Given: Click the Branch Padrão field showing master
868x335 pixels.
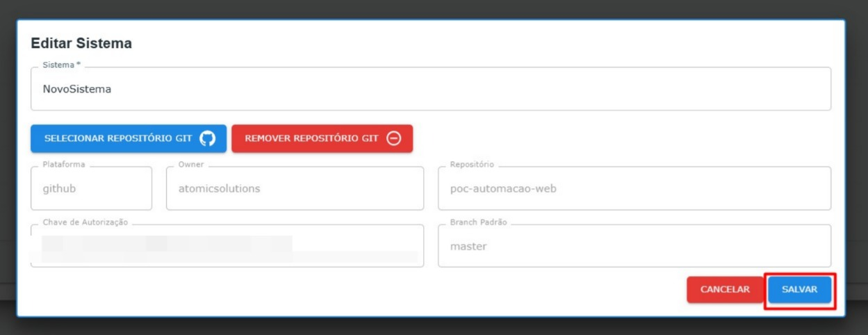Looking at the screenshot, I should (634, 246).
